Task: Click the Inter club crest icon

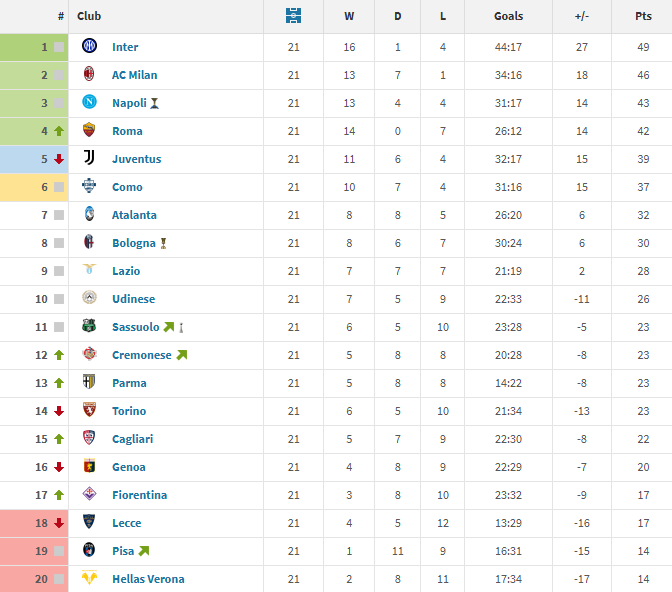Action: pyautogui.click(x=89, y=47)
